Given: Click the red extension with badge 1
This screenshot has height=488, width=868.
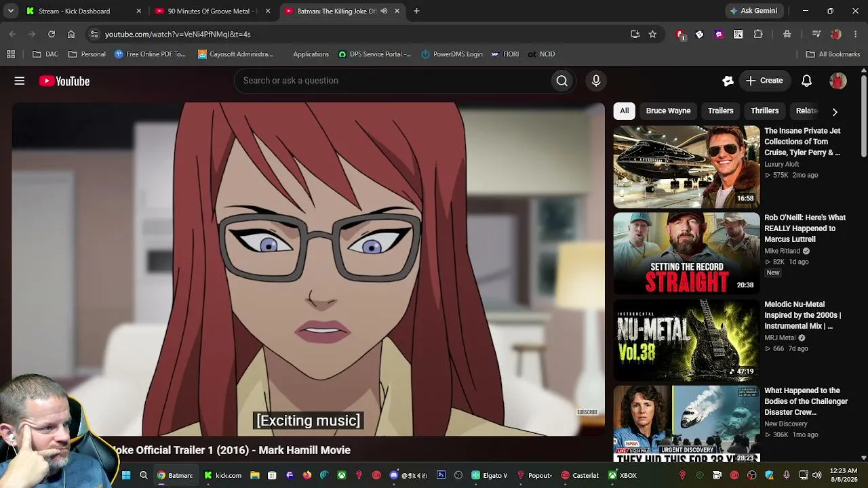Looking at the screenshot, I should point(680,35).
